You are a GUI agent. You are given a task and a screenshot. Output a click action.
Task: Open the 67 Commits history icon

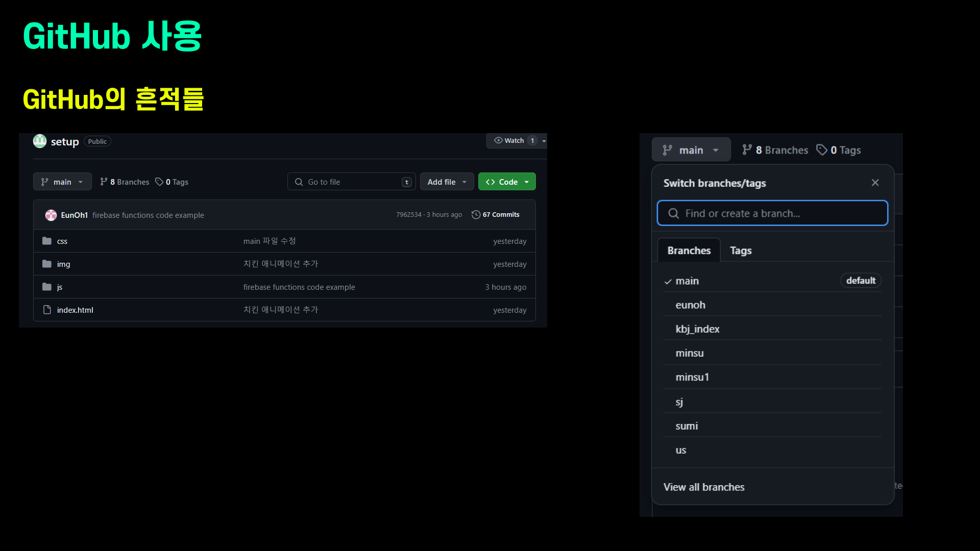pyautogui.click(x=476, y=215)
